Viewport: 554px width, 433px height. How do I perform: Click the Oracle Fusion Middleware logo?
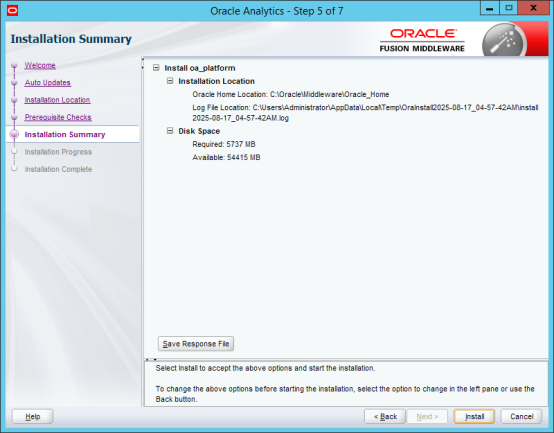point(422,40)
